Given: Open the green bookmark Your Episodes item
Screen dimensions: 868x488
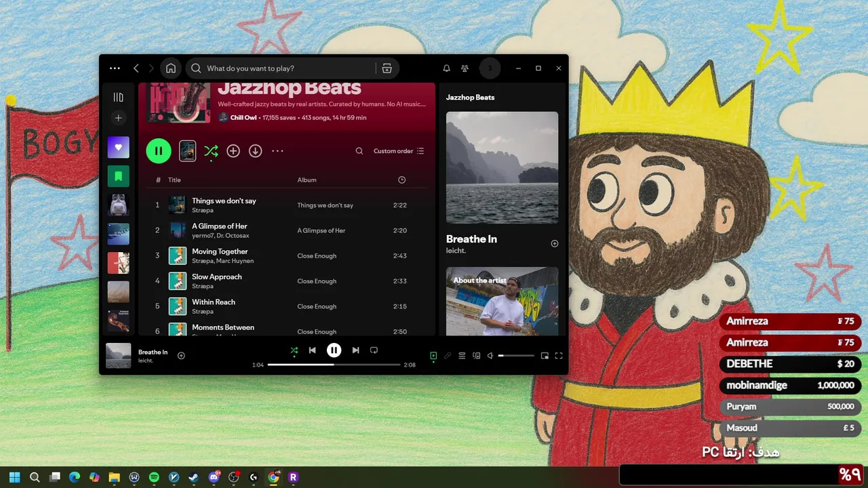Looking at the screenshot, I should [x=118, y=176].
